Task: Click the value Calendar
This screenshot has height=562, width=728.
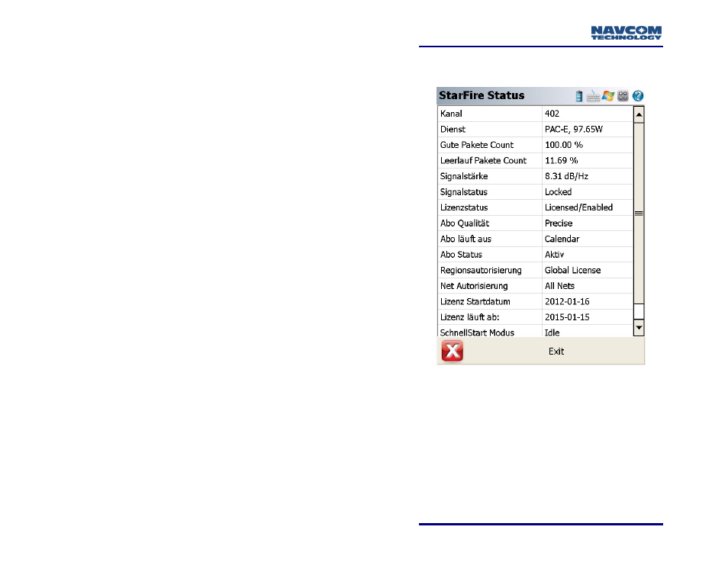Action: [562, 239]
